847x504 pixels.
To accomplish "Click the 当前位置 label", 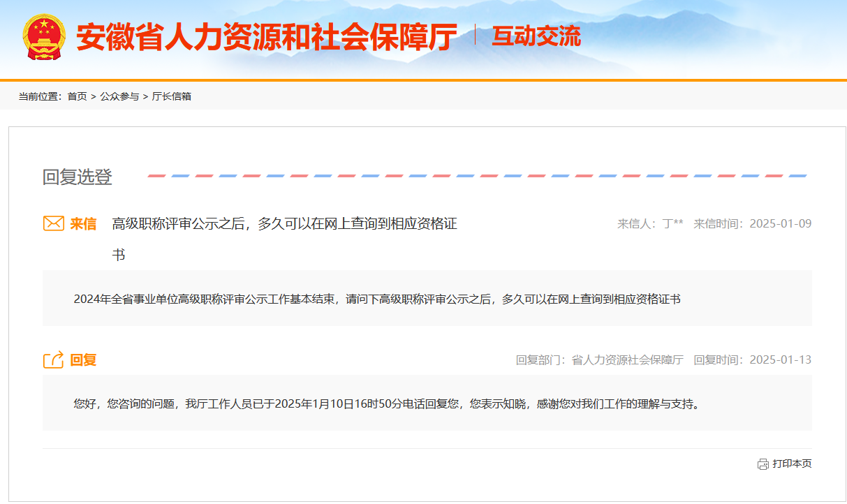I will 40,96.
